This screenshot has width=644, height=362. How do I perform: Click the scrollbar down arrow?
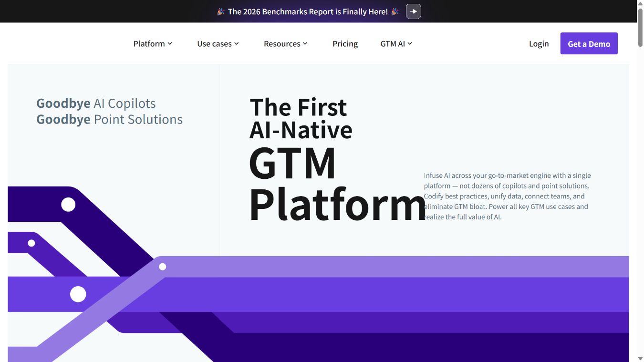point(640,358)
